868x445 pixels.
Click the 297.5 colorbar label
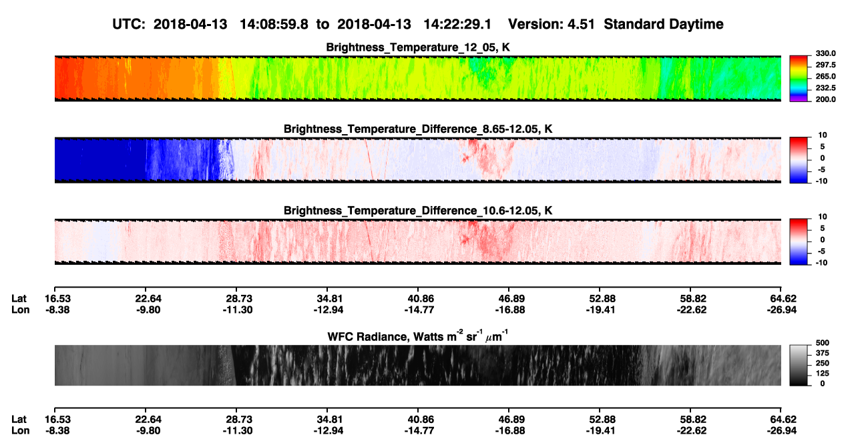click(826, 65)
